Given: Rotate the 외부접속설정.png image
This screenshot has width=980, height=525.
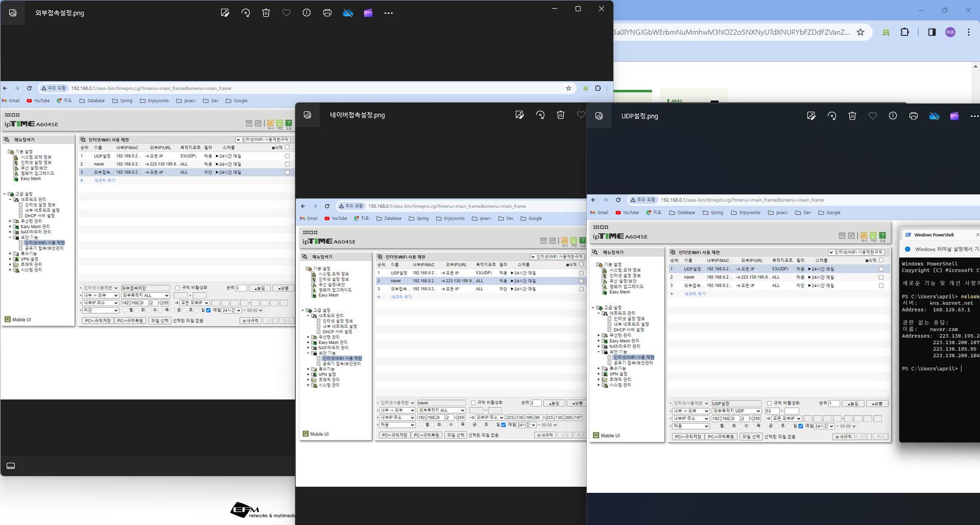Looking at the screenshot, I should click(x=246, y=13).
